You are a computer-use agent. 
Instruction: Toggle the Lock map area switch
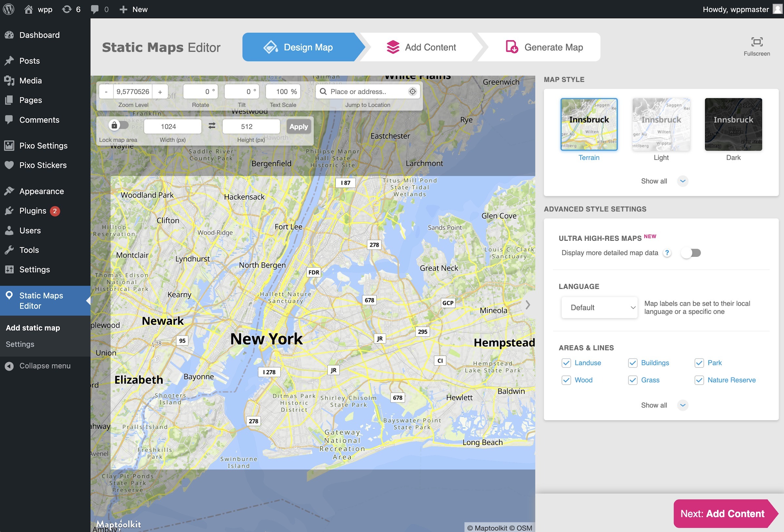point(119,125)
